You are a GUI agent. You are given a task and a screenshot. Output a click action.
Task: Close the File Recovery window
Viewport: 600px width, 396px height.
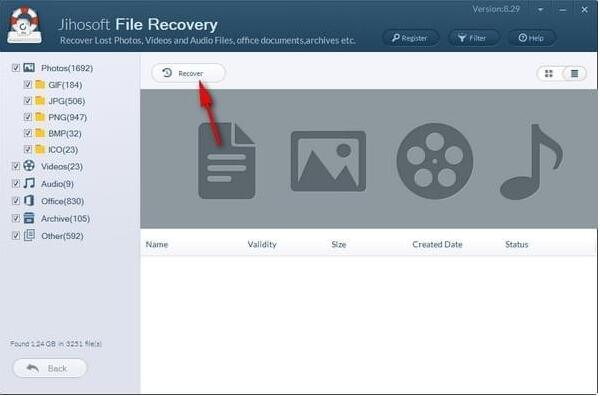(x=584, y=10)
